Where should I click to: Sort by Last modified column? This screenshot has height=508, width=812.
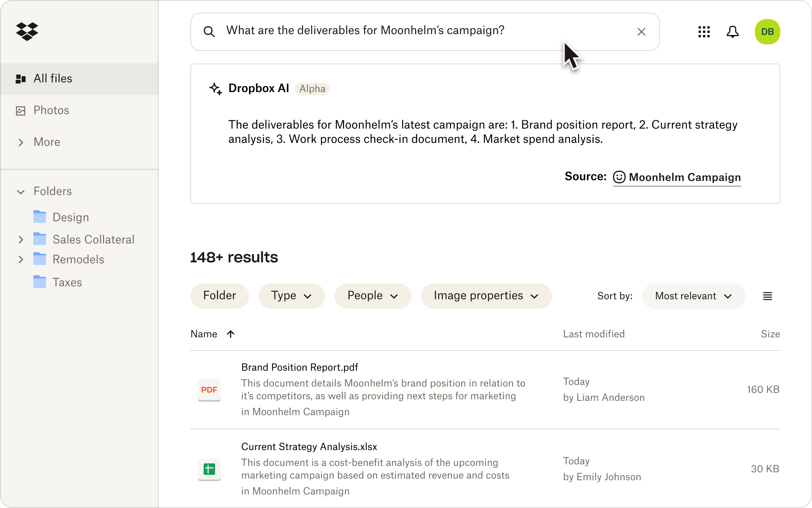[594, 334]
